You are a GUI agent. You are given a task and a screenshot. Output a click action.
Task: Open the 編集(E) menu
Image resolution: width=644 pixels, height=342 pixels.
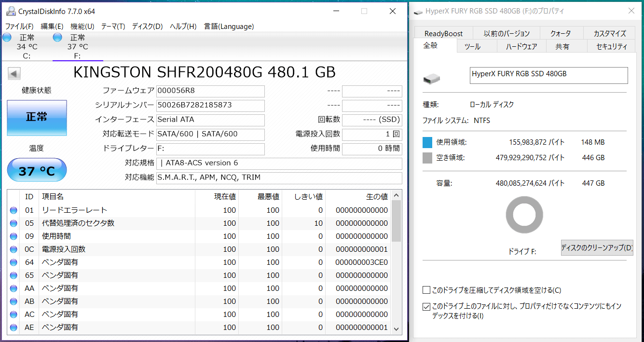tap(52, 27)
